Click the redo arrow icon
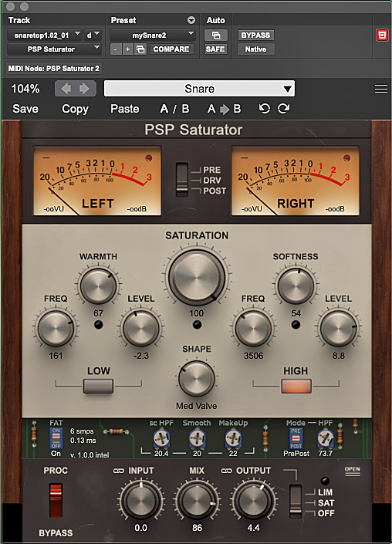The width and height of the screenshot is (392, 544). (x=283, y=109)
